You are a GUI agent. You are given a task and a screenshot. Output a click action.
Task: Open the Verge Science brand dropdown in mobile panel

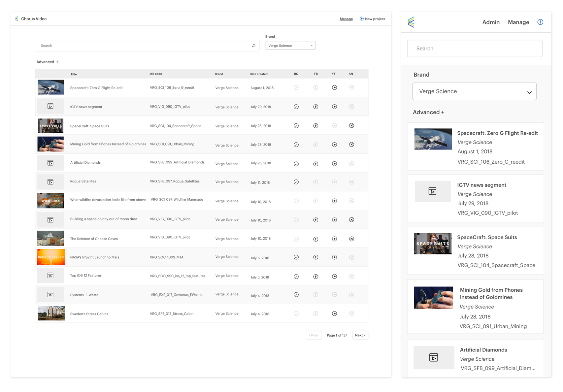point(474,91)
